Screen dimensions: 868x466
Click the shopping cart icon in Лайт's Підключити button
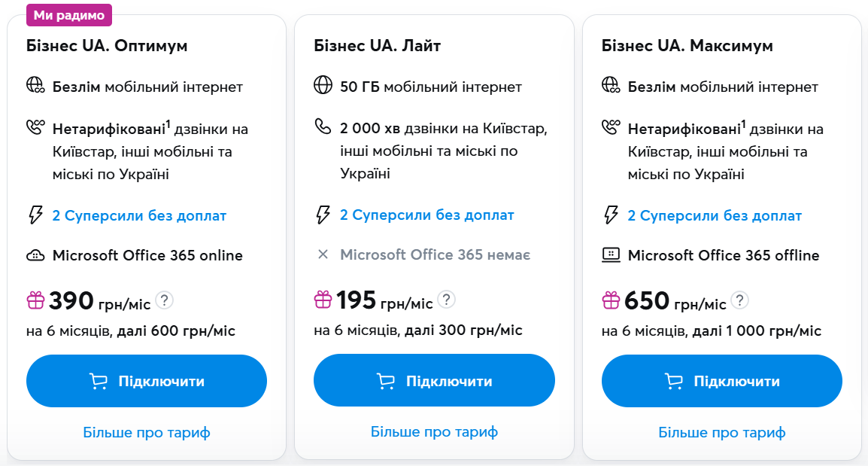(x=386, y=381)
